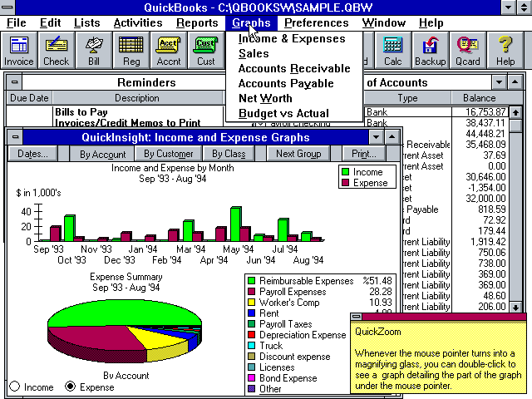Click the Chart of Accounts scrollbar thumb

[x=515, y=126]
